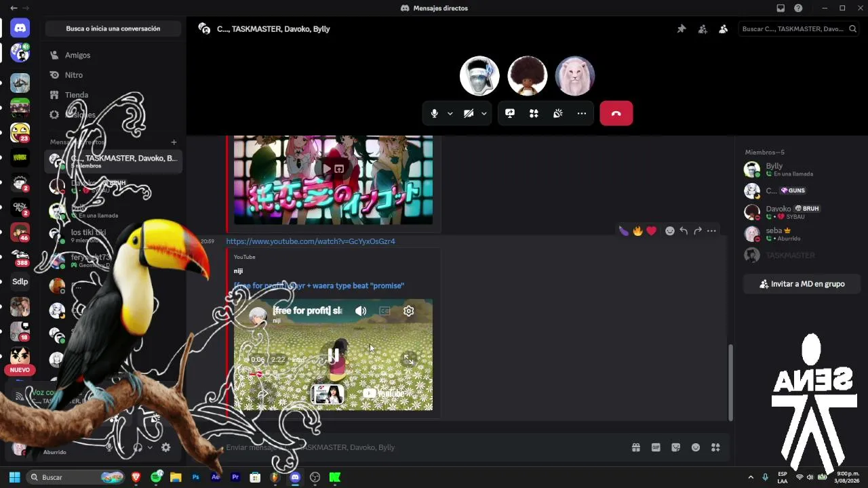Add friends to the group DM icon

pos(703,29)
